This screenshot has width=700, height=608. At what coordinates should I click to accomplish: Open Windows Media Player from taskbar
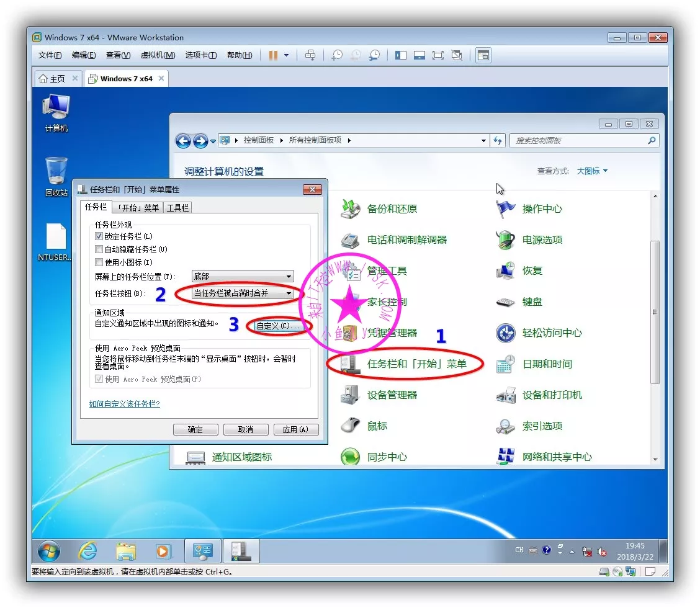(163, 550)
